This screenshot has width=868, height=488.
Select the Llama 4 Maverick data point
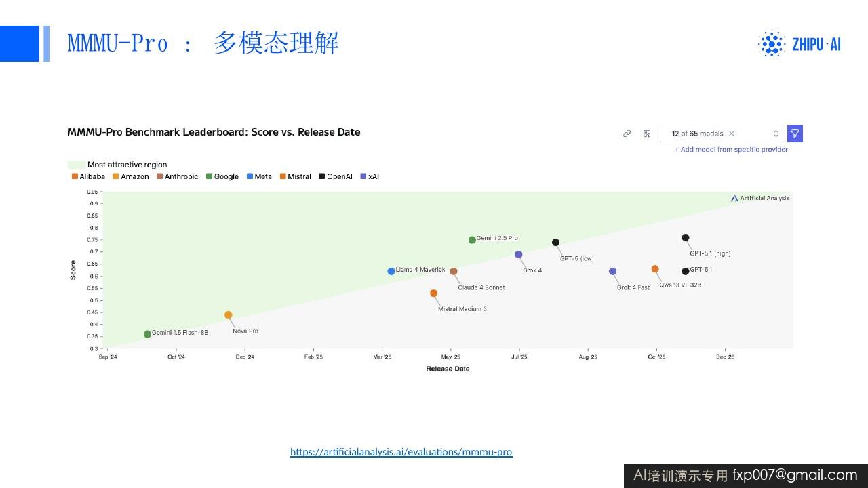(391, 271)
